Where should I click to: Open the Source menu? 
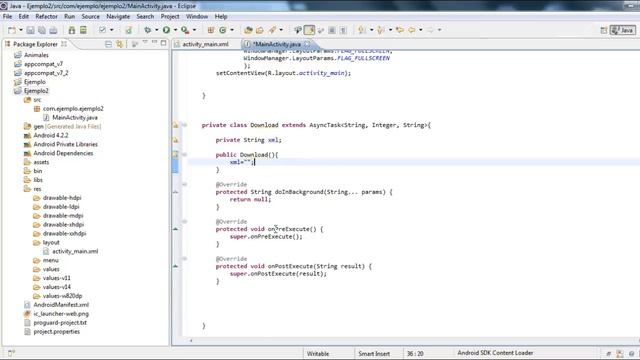(x=90, y=17)
